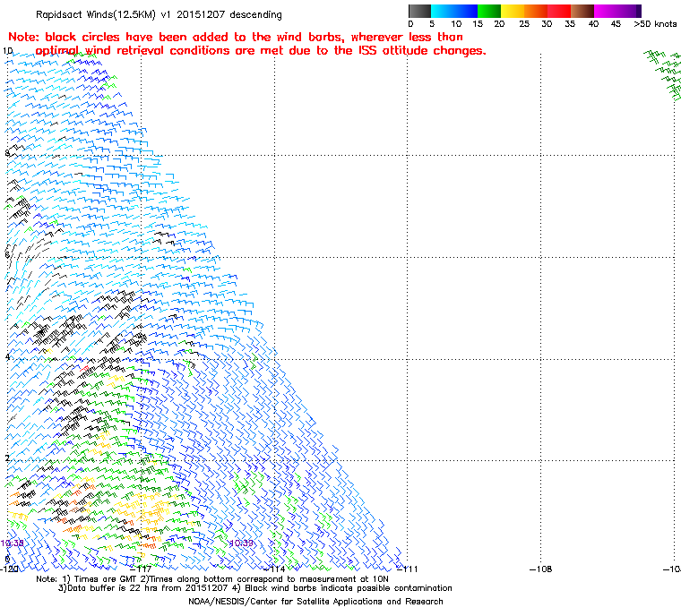Click the "-108" longitude axis label

tap(540, 569)
